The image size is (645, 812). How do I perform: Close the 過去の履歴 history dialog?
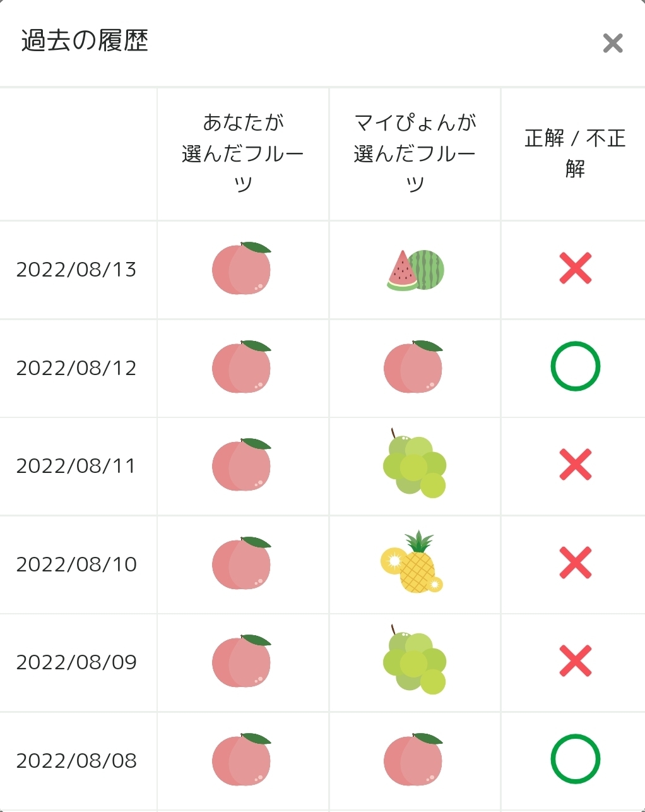point(612,44)
